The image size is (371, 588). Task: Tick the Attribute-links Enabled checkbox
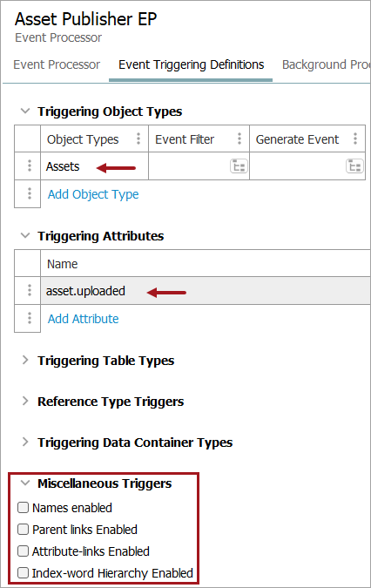[x=24, y=551]
